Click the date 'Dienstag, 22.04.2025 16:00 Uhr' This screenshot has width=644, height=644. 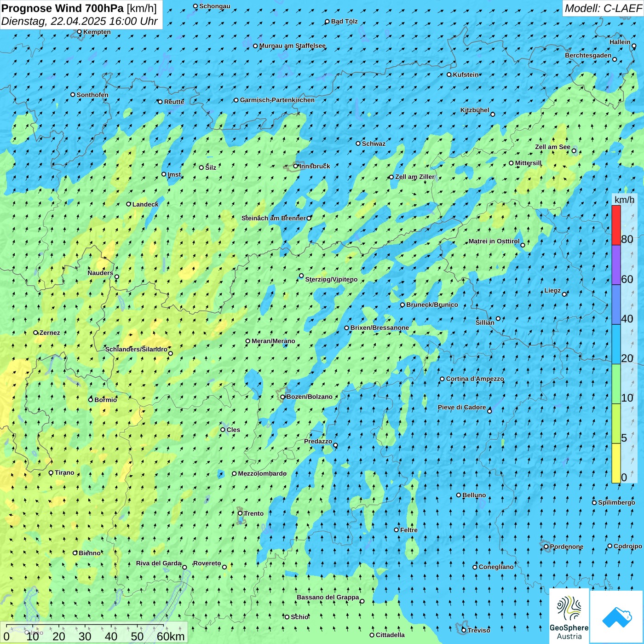pos(80,21)
